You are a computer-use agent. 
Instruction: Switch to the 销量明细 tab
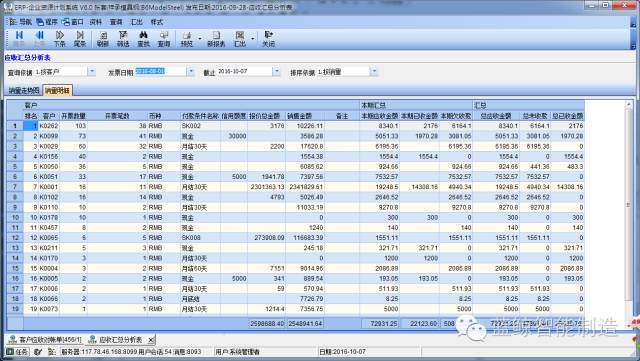tap(58, 91)
